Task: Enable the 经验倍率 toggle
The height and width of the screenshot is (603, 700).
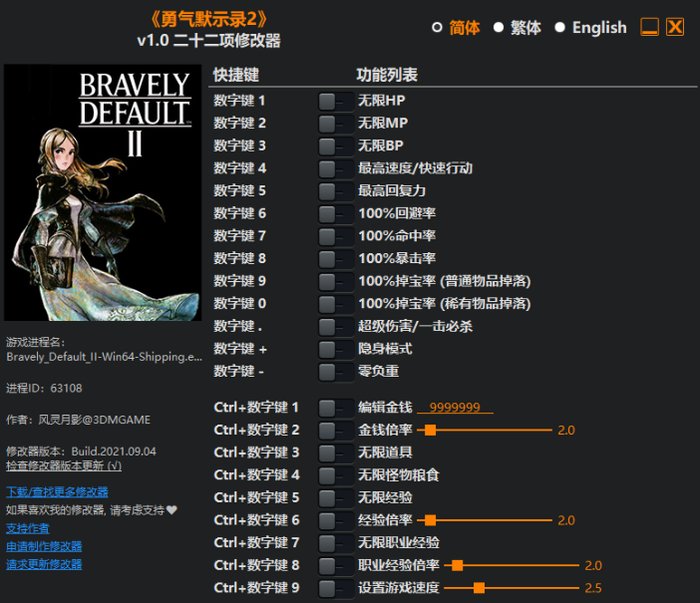Action: click(x=336, y=520)
